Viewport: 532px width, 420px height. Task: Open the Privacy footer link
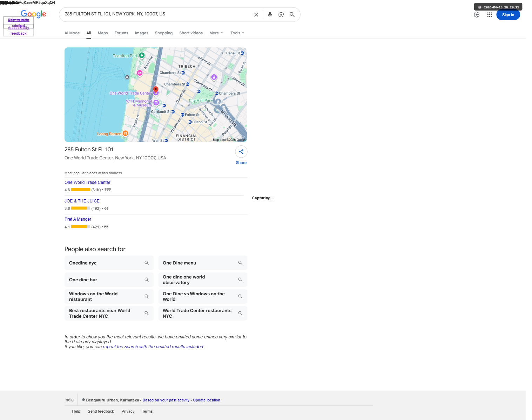[128, 411]
